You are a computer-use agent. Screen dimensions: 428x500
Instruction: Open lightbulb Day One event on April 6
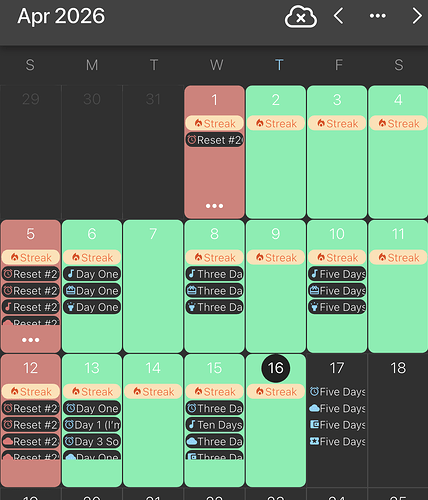coord(92,307)
